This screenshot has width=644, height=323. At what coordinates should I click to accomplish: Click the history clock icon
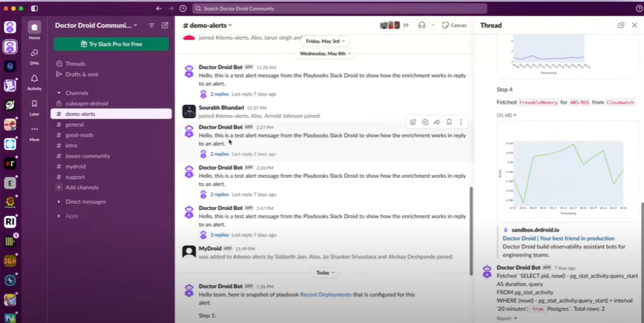[183, 8]
